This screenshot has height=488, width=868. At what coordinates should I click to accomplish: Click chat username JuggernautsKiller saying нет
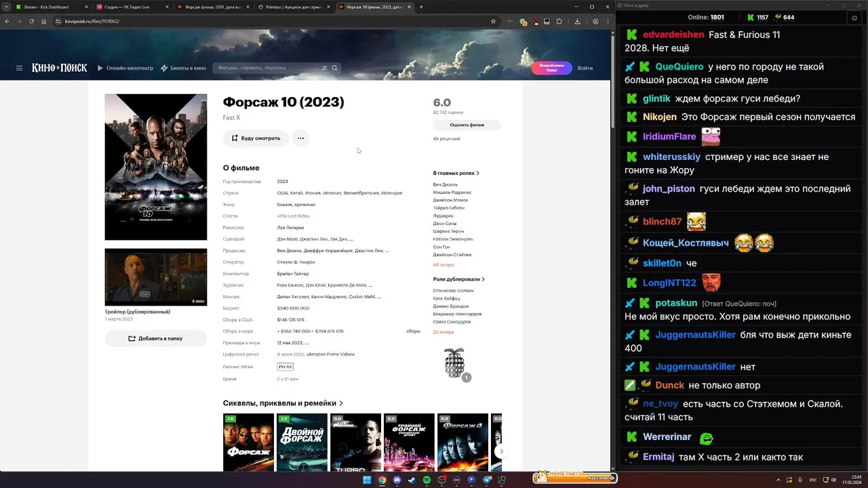(x=695, y=367)
